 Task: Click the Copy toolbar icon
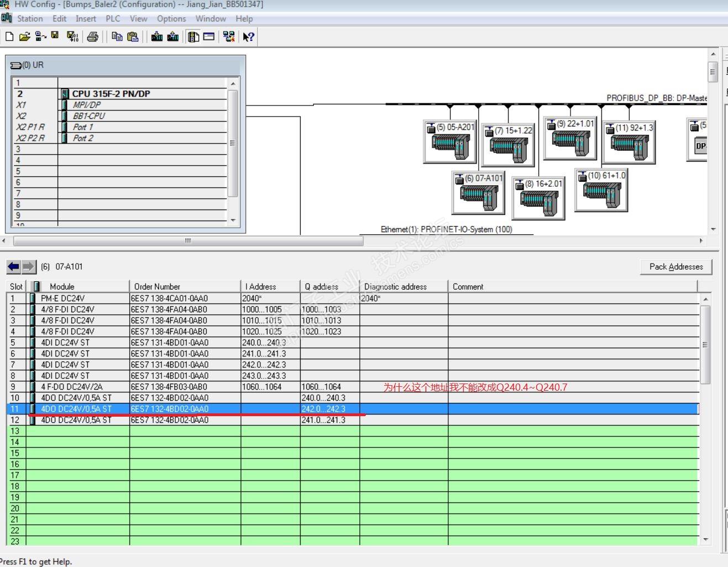pos(117,36)
